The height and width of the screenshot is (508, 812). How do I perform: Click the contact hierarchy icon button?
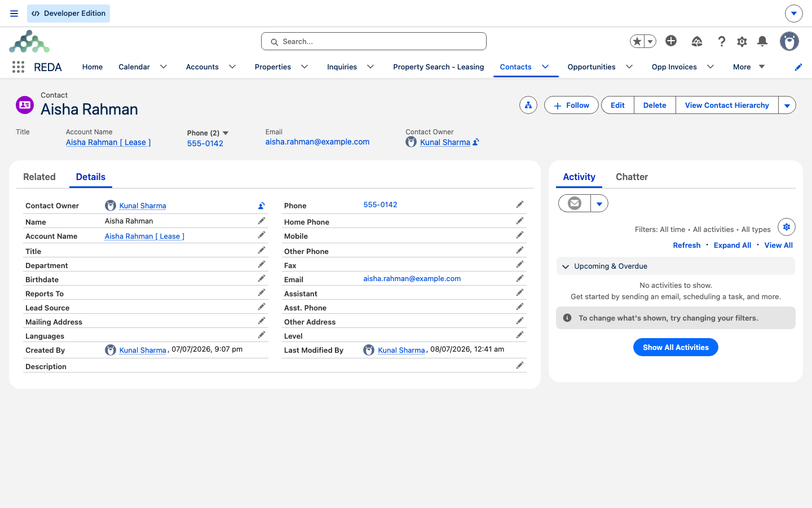click(x=528, y=105)
